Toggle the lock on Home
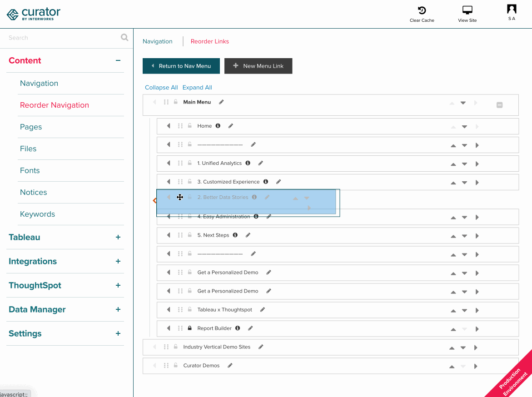 tap(189, 126)
